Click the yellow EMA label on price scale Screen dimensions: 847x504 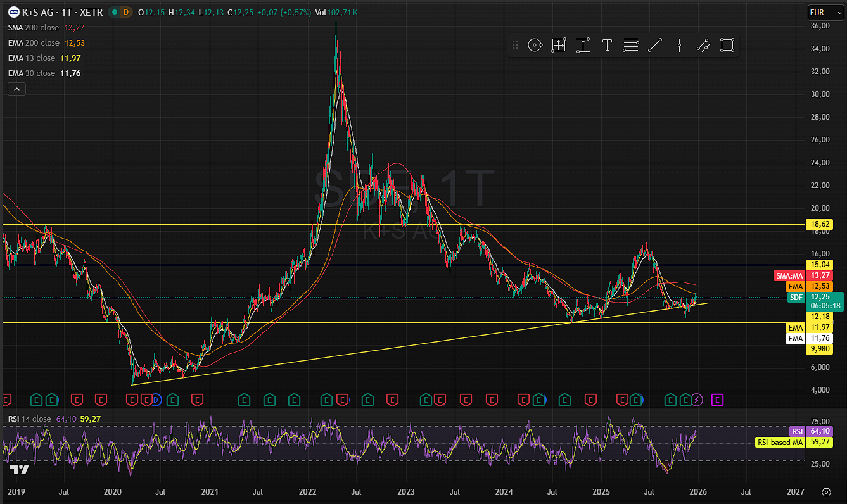tap(796, 327)
